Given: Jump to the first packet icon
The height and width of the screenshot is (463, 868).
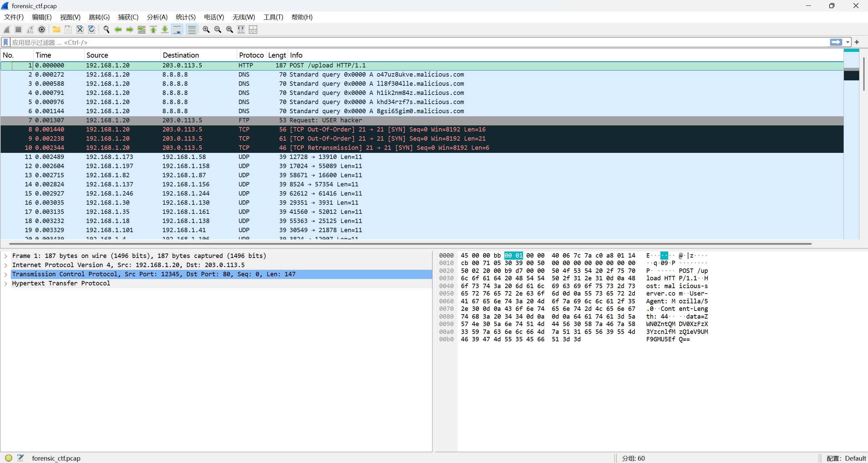Looking at the screenshot, I should pos(153,29).
